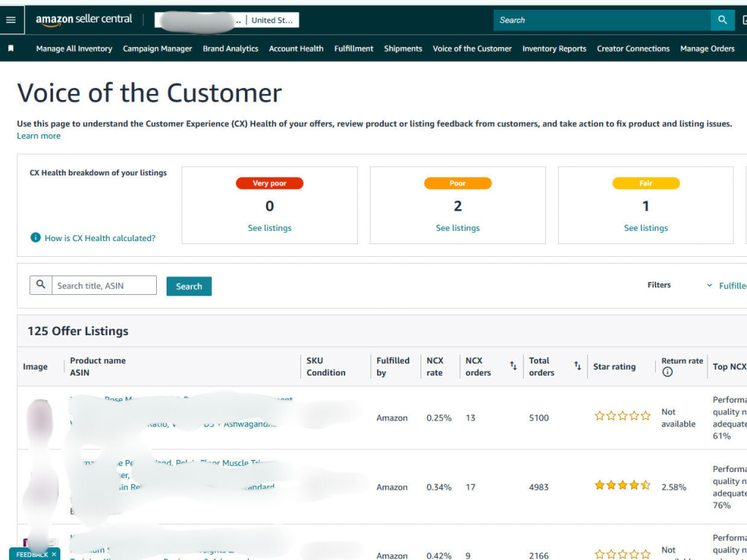Open Manage All Inventory

pyautogui.click(x=74, y=49)
